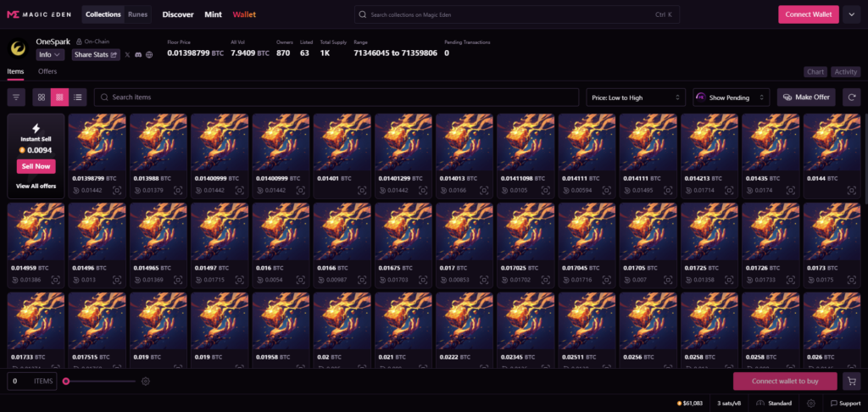Open the Price: Low to High dropdown
The height and width of the screenshot is (412, 868).
(636, 97)
